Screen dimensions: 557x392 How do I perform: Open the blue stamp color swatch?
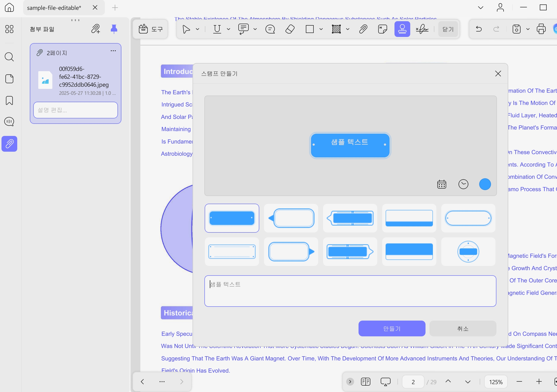tap(485, 184)
